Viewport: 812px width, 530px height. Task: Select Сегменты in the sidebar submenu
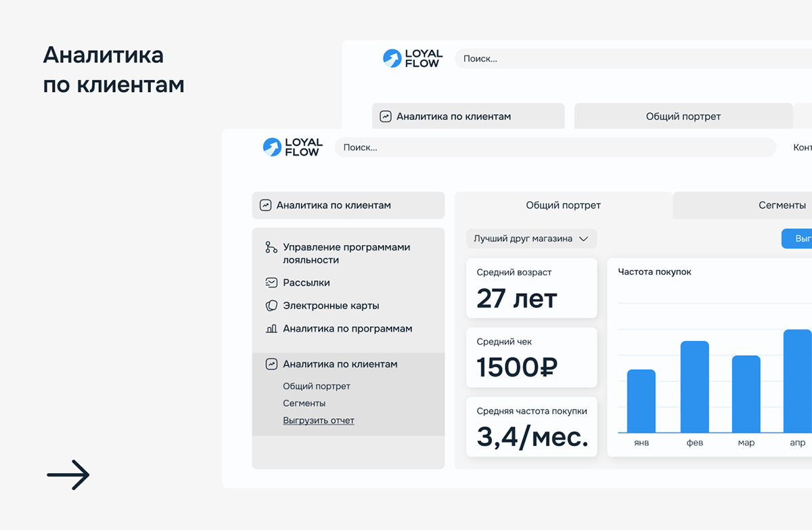304,403
